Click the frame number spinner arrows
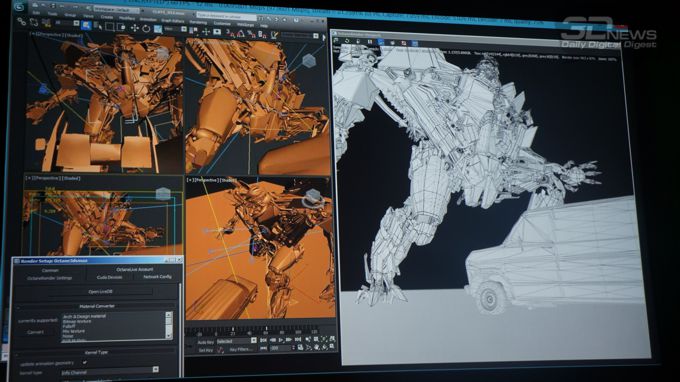The image size is (680, 382). coord(293,347)
